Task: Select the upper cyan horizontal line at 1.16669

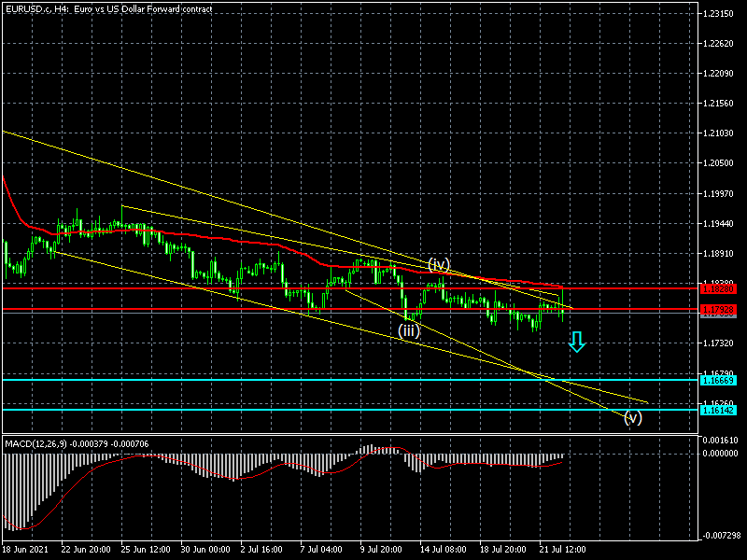Action: click(x=280, y=380)
